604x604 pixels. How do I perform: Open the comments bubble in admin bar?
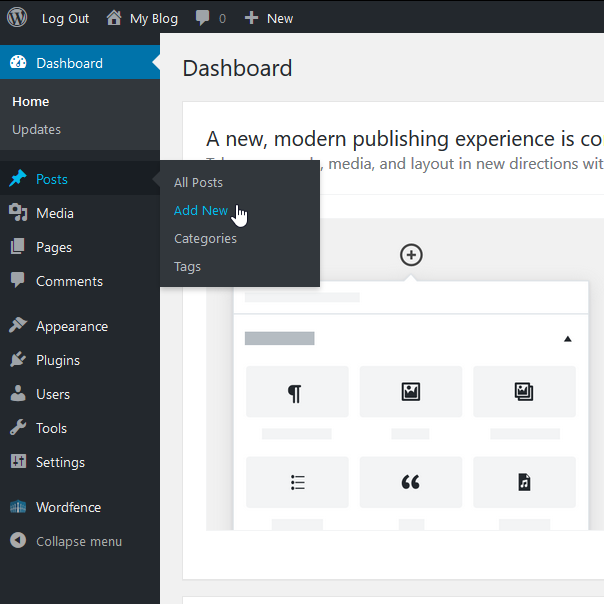[210, 18]
